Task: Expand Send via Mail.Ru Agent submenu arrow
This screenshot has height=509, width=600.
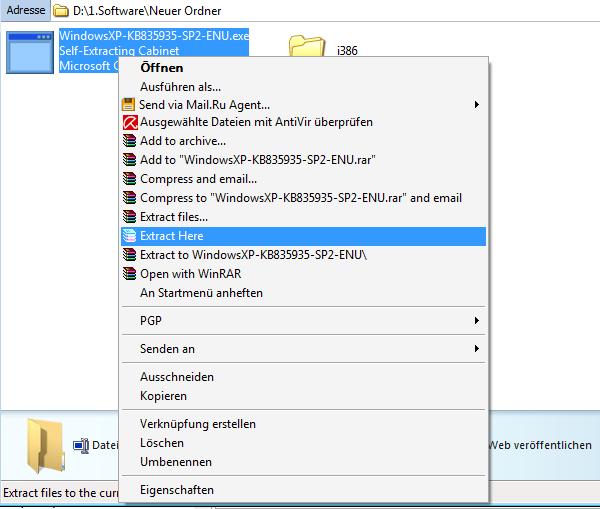Action: (x=476, y=104)
